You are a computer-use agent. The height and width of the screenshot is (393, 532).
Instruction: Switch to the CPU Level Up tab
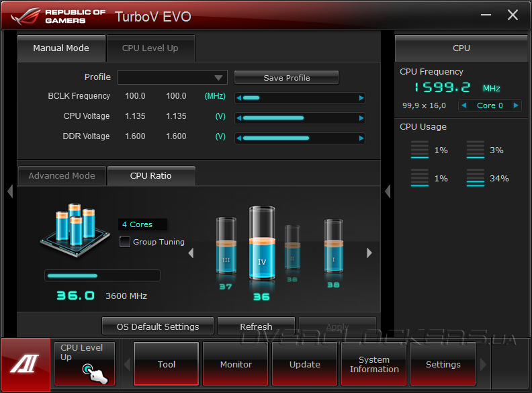point(150,48)
